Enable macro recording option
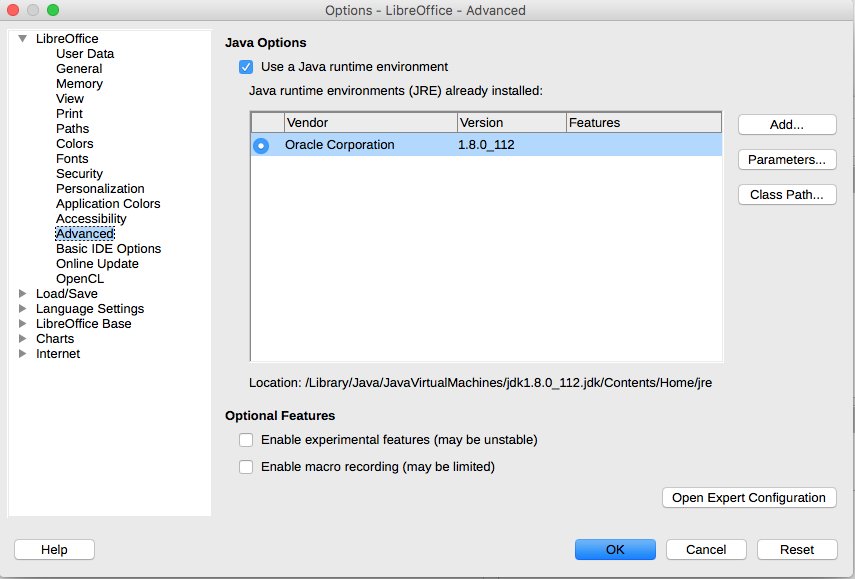Screen dimensions: 855x579 coord(246,467)
